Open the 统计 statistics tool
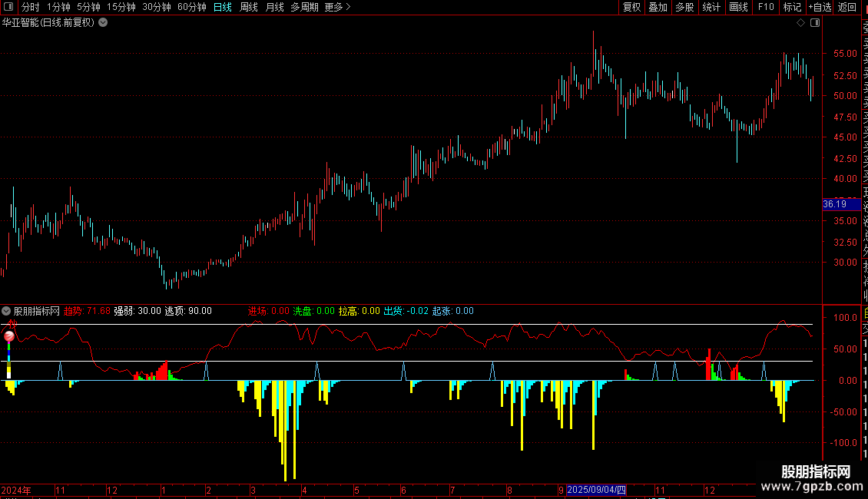The image size is (868, 499). pyautogui.click(x=711, y=7)
